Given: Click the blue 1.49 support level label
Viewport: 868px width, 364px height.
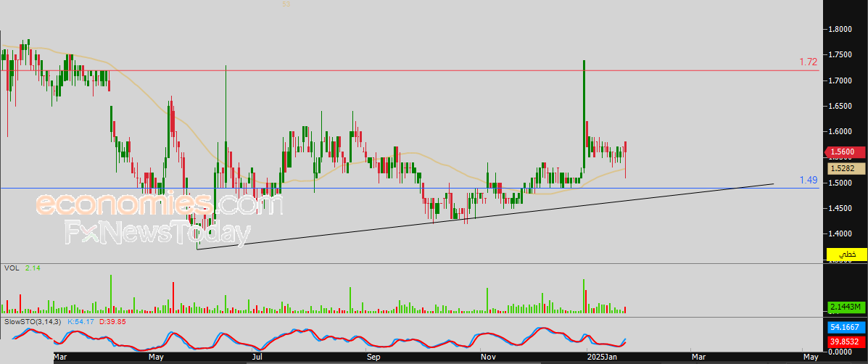Looking at the screenshot, I should 809,180.
